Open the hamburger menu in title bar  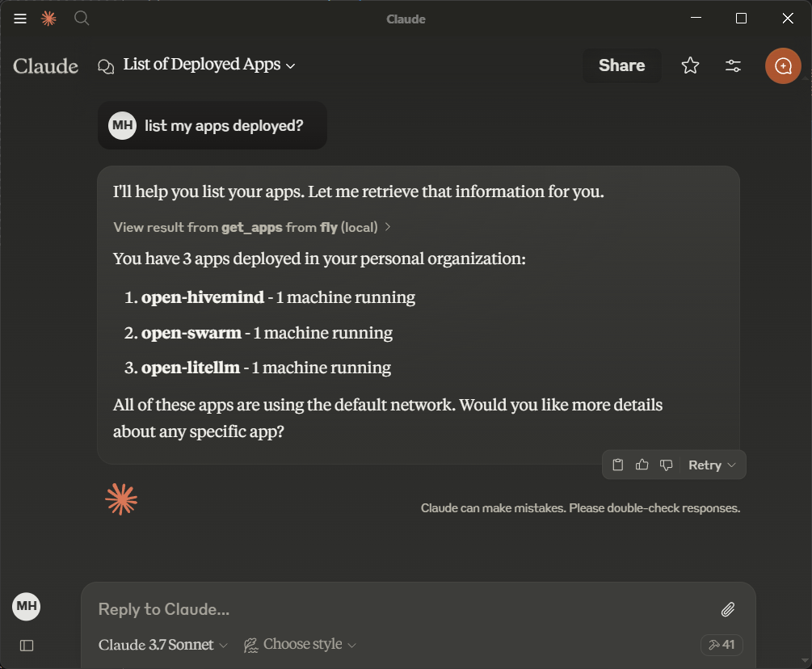click(x=20, y=19)
